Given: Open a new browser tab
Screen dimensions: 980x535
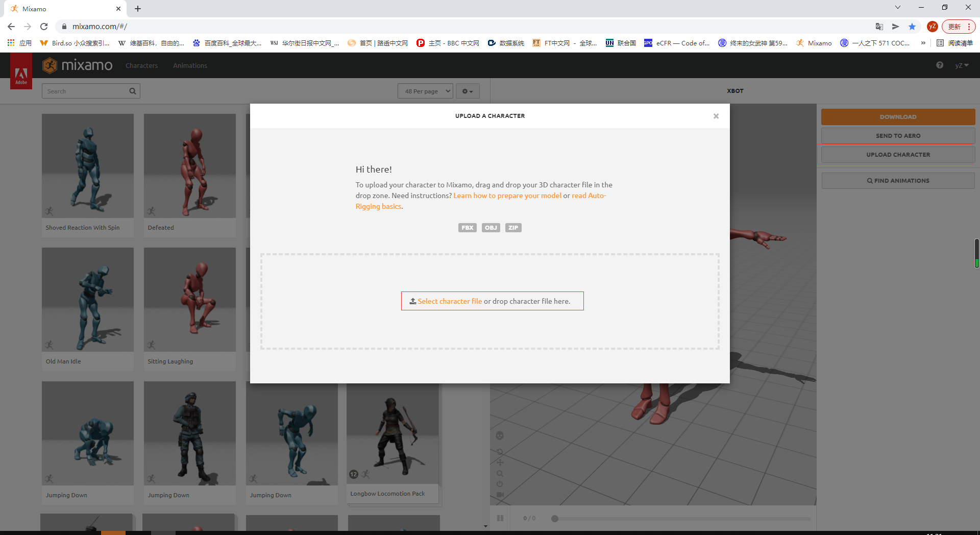Looking at the screenshot, I should [138, 9].
